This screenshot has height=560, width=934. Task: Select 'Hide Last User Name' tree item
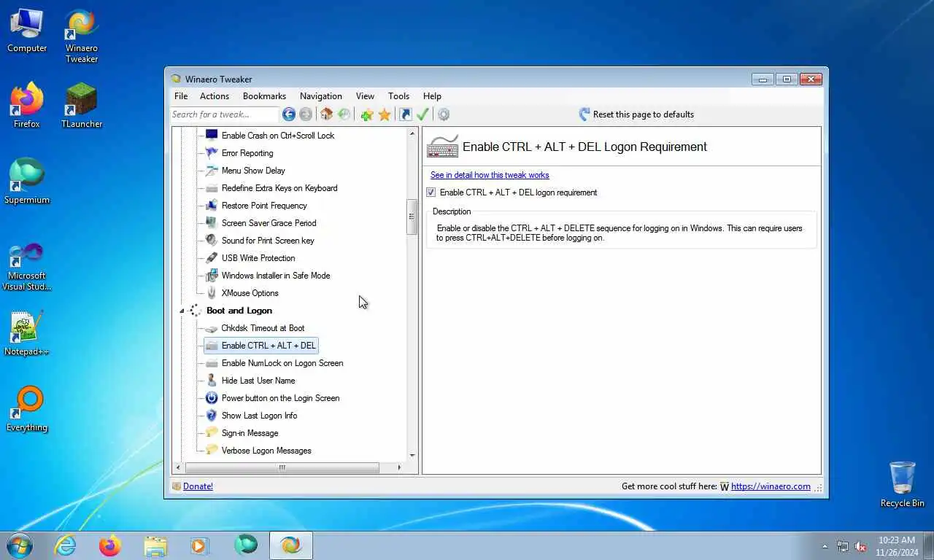coord(258,381)
